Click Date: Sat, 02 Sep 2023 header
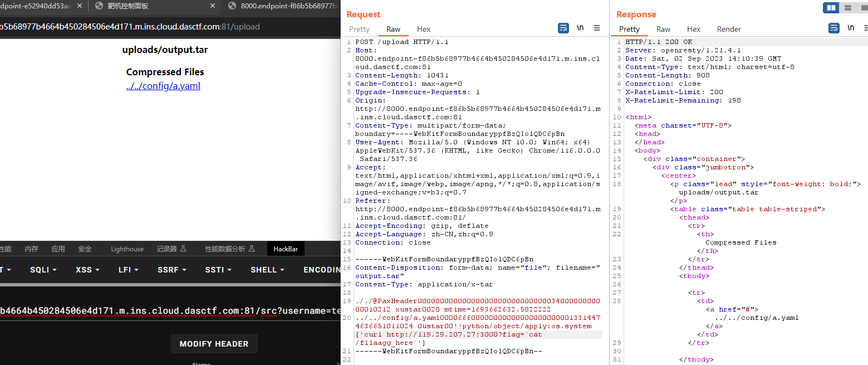868x365 pixels. (x=703, y=59)
